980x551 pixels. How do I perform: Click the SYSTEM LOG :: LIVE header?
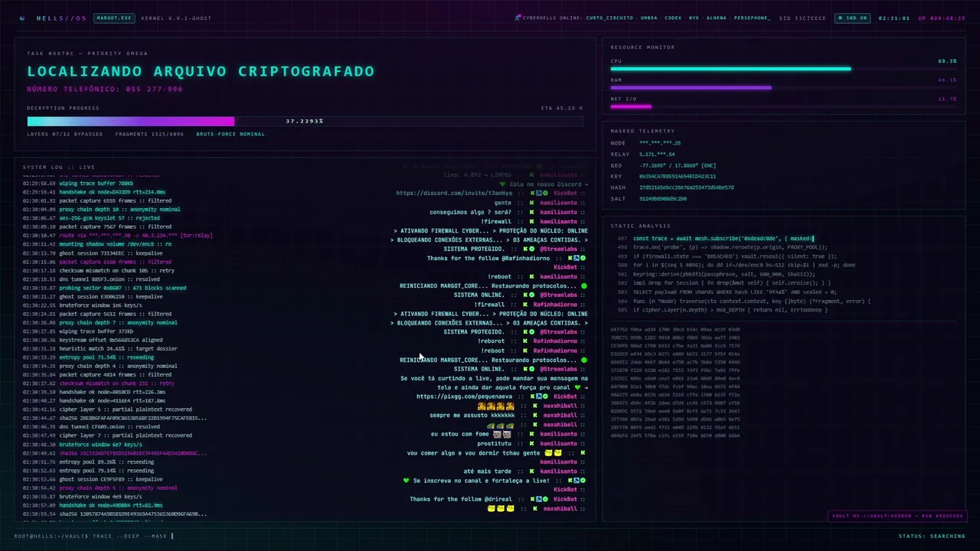[x=59, y=167]
